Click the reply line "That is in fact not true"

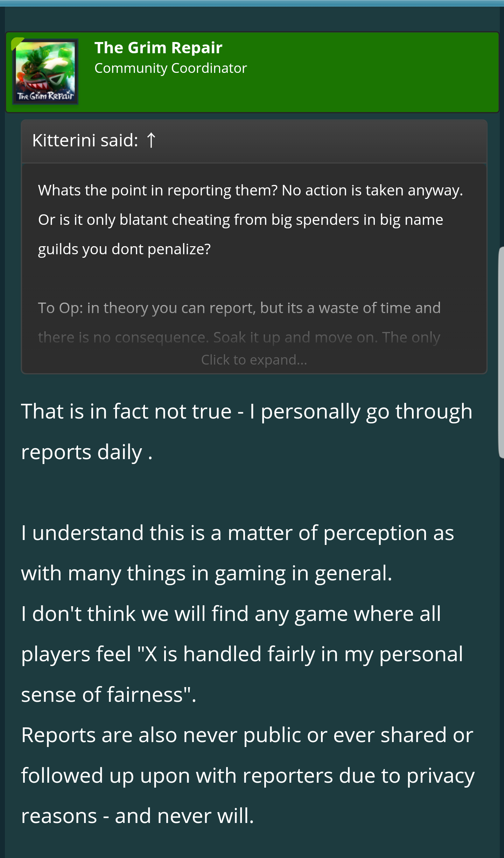click(246, 411)
